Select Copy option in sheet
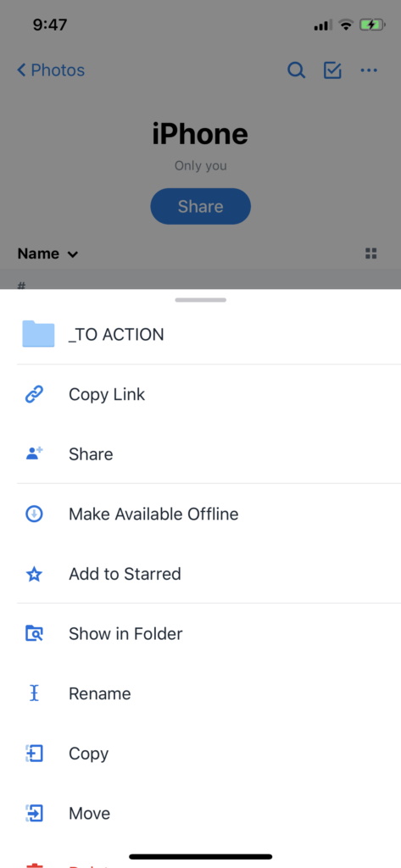 click(x=89, y=754)
